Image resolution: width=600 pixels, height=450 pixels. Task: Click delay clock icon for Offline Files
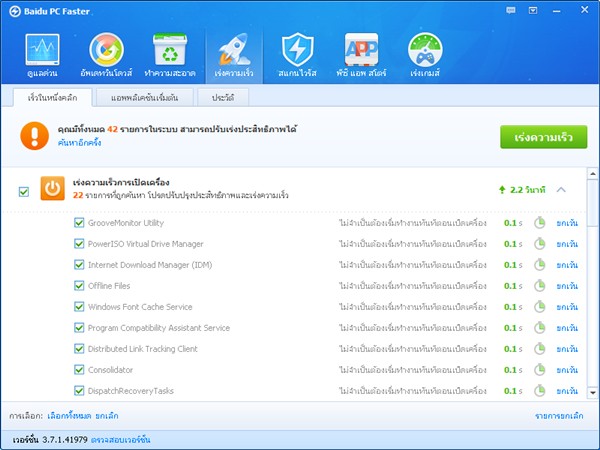click(540, 286)
